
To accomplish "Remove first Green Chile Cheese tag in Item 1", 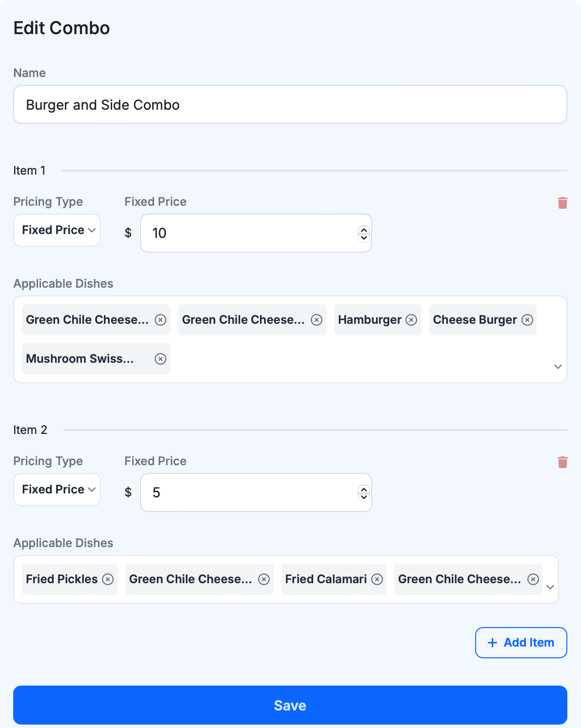I will [160, 320].
